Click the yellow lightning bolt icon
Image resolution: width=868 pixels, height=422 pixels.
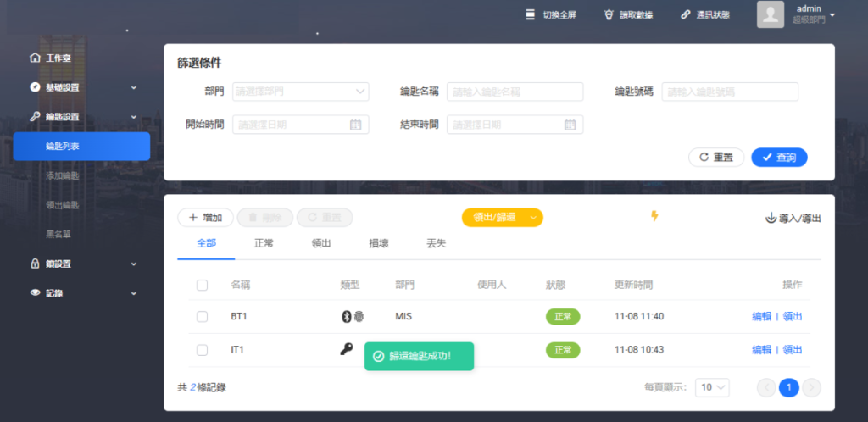(654, 216)
